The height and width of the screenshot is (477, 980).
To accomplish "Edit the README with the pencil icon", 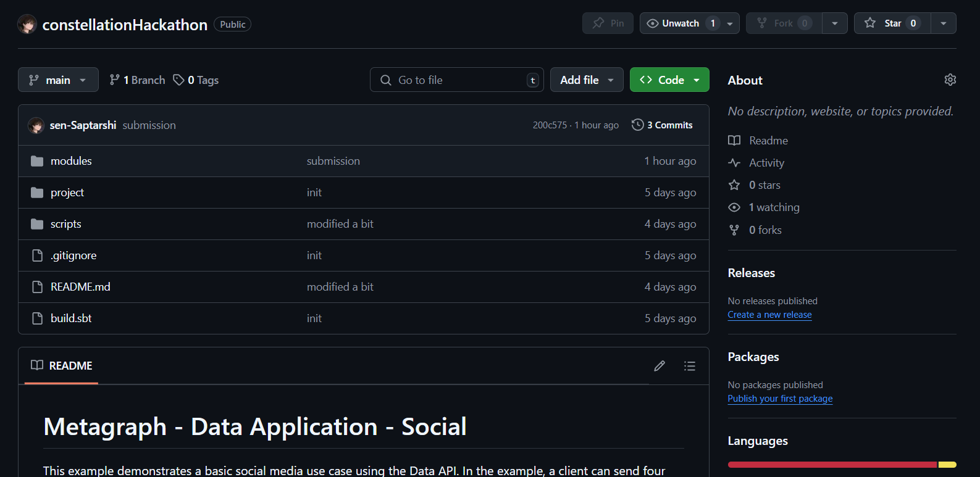I will pyautogui.click(x=660, y=366).
